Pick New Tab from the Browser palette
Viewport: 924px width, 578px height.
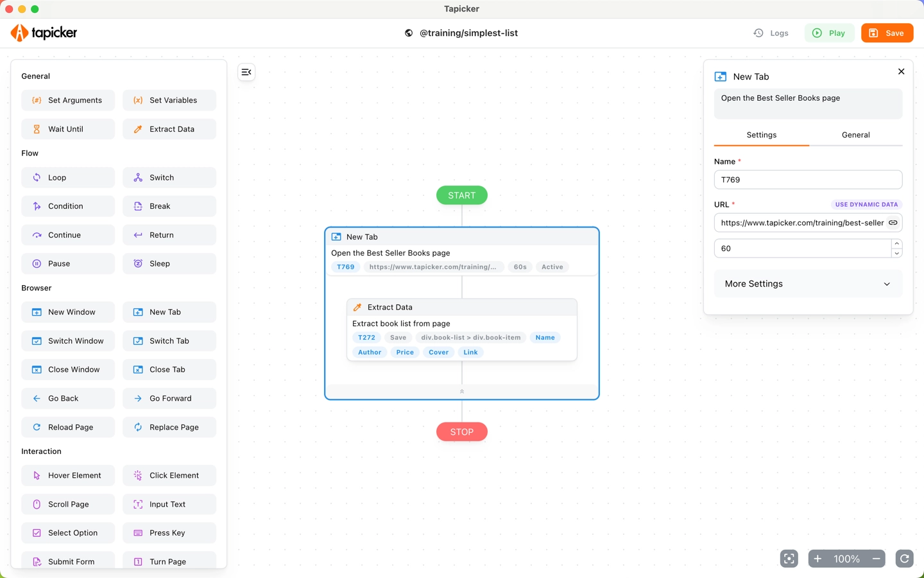pos(169,312)
